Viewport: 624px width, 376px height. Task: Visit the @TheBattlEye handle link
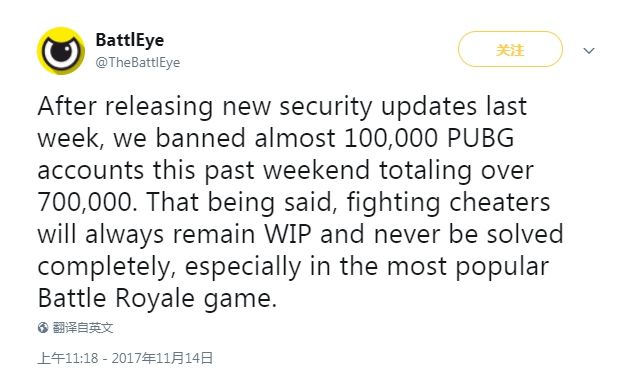[x=138, y=62]
